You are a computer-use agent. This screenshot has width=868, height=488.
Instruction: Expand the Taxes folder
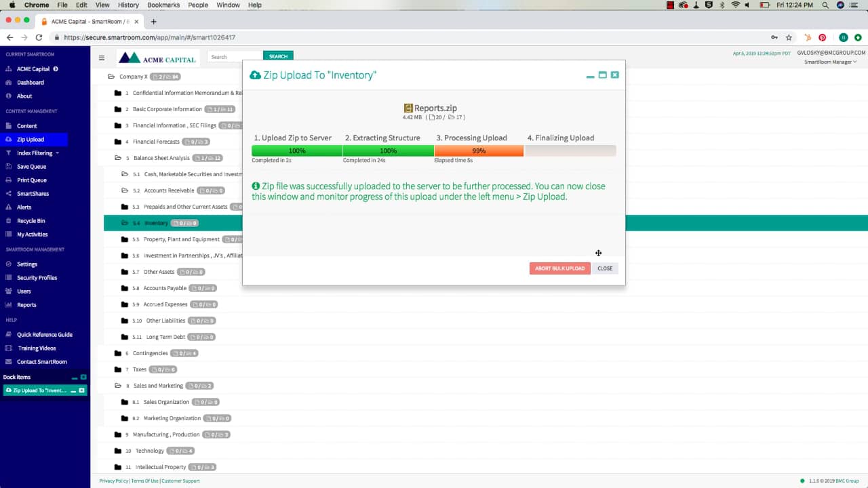(x=118, y=369)
